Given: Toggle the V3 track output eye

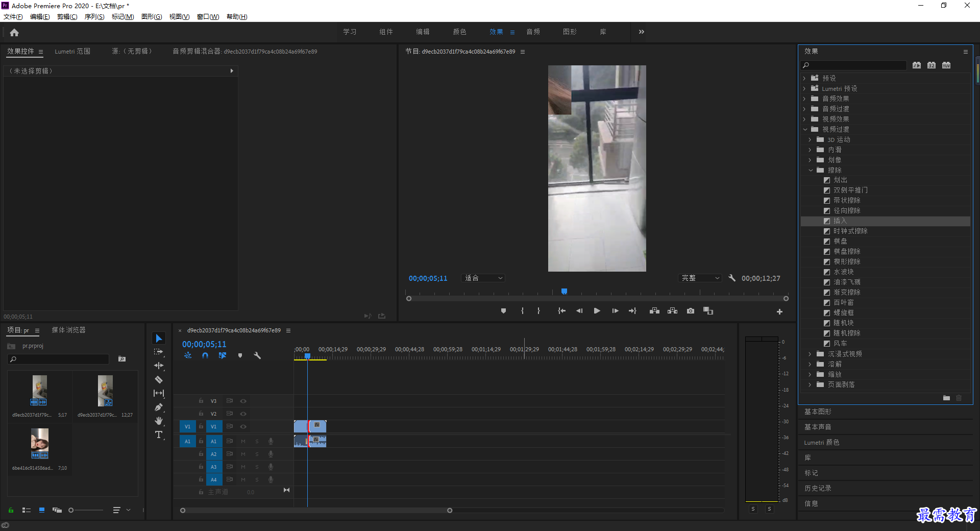Looking at the screenshot, I should (x=243, y=401).
